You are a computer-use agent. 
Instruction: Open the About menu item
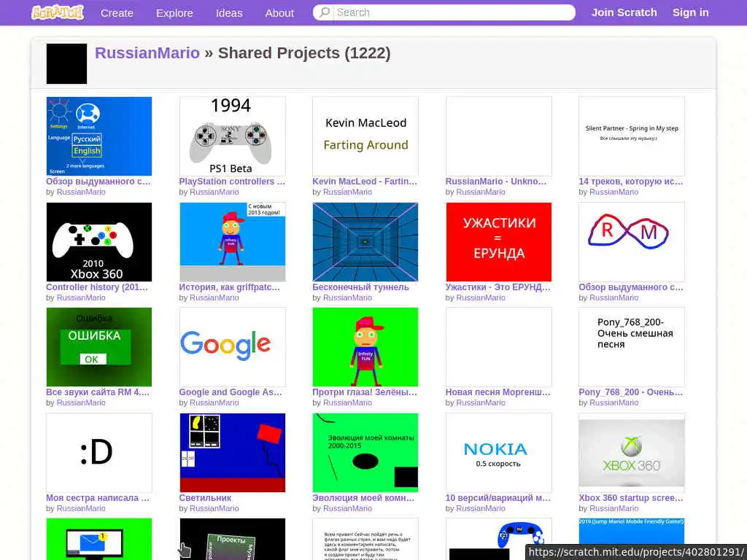(x=279, y=13)
